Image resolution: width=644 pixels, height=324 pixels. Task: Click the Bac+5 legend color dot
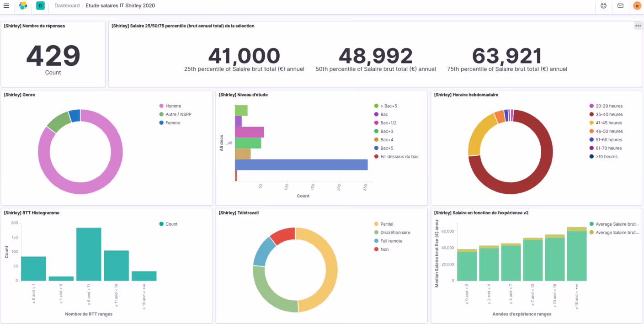[376, 148]
